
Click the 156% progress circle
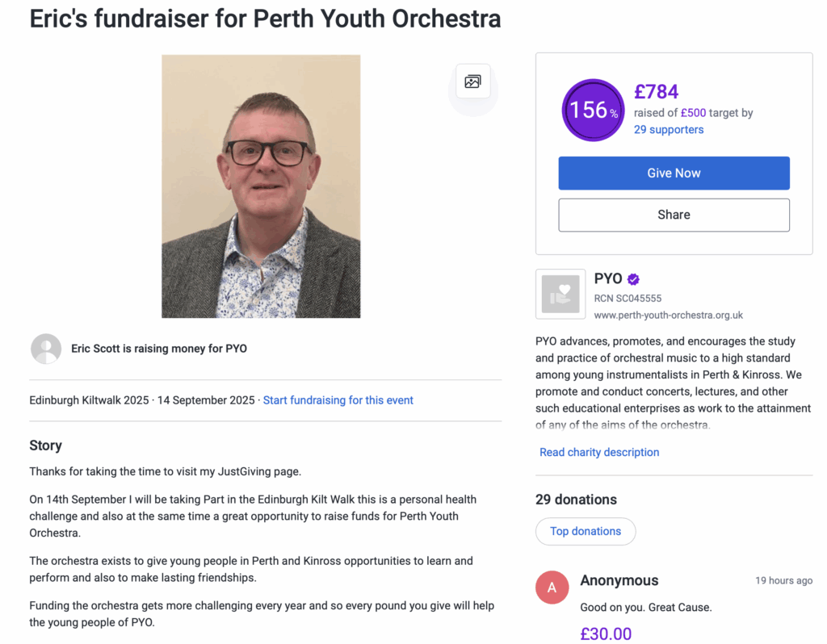[x=593, y=110]
